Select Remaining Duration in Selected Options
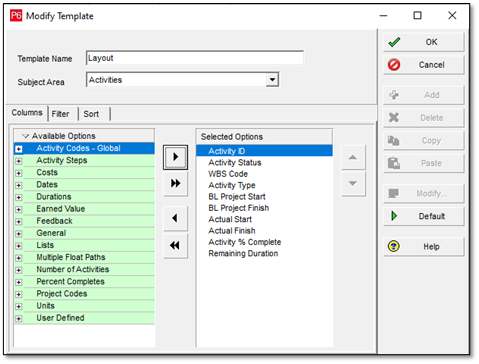479x364 pixels. pos(264,253)
